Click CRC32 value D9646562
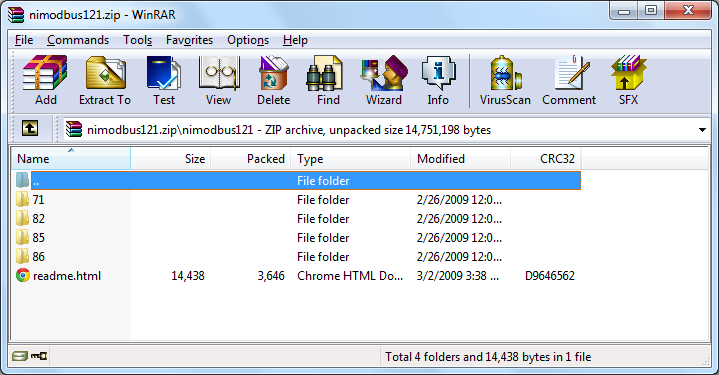The height and width of the screenshot is (375, 719). click(x=550, y=276)
